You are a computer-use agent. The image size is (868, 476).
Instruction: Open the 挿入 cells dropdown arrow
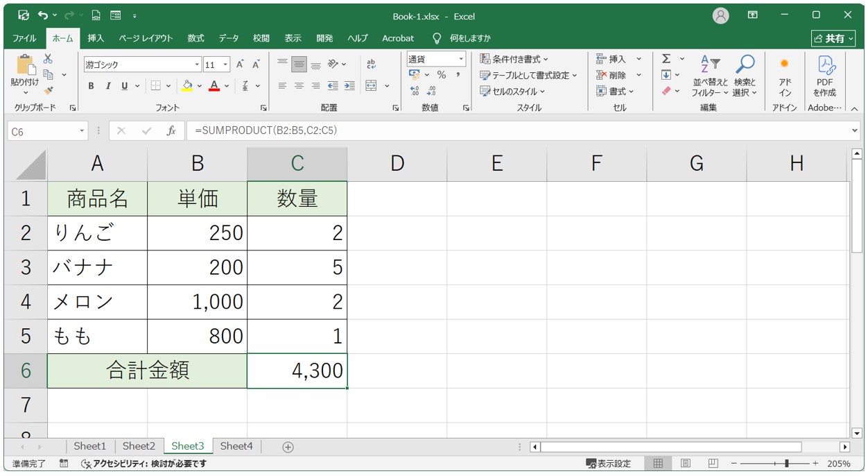click(x=639, y=59)
